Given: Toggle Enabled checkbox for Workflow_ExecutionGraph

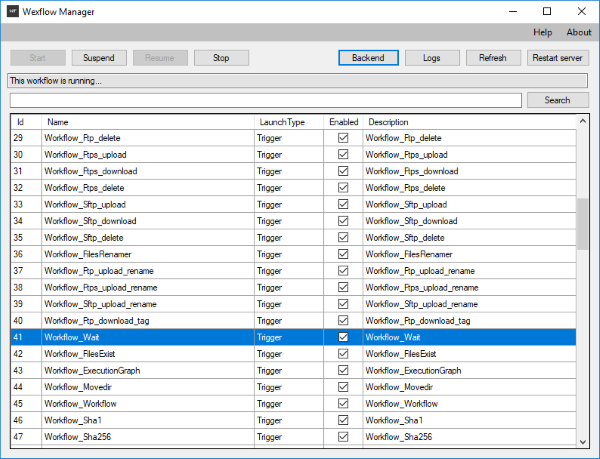Looking at the screenshot, I should pos(343,371).
